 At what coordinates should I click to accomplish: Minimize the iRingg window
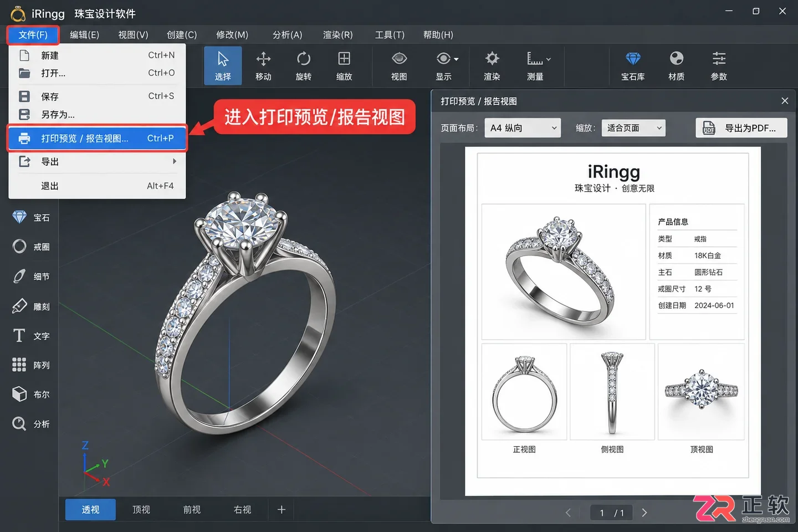[729, 11]
